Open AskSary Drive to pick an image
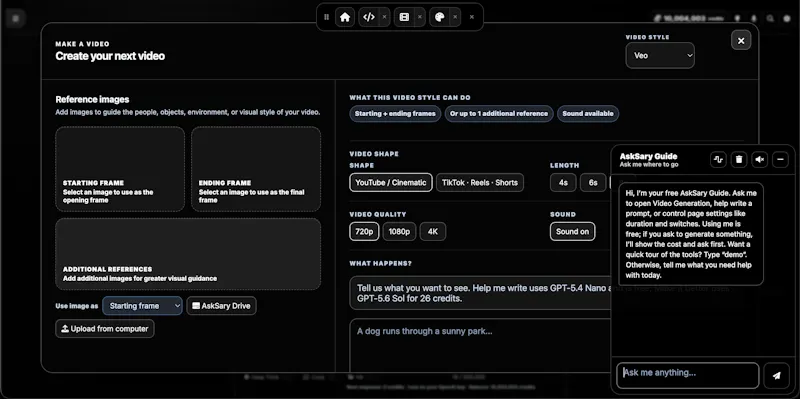800x399 pixels. point(221,306)
